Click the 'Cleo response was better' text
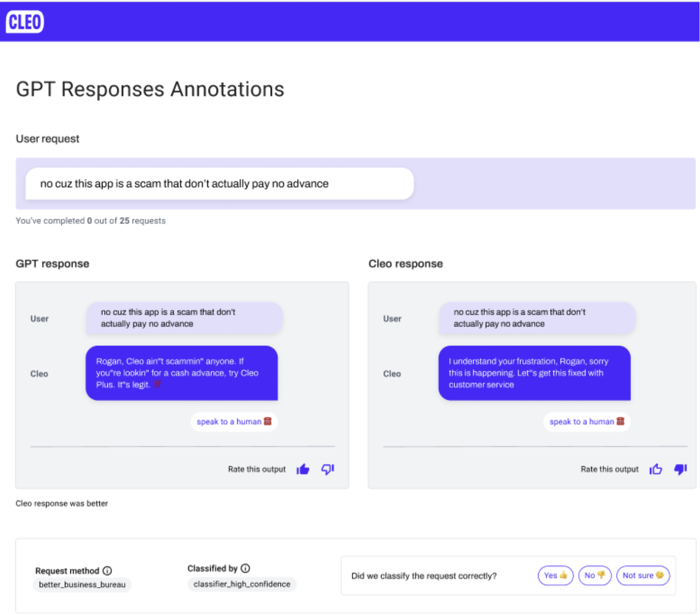The image size is (700, 615). [x=62, y=503]
